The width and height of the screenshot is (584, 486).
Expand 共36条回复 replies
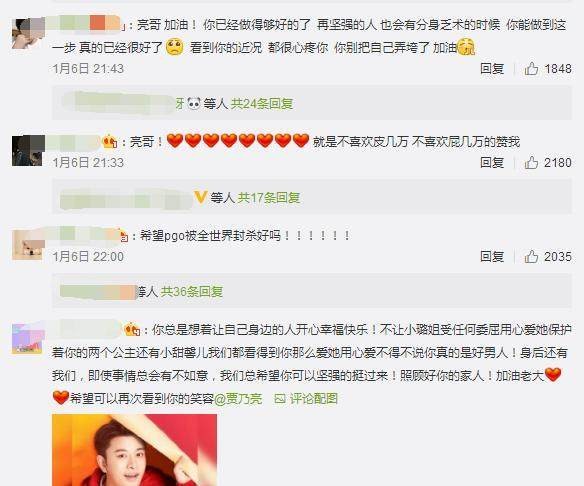click(x=192, y=291)
